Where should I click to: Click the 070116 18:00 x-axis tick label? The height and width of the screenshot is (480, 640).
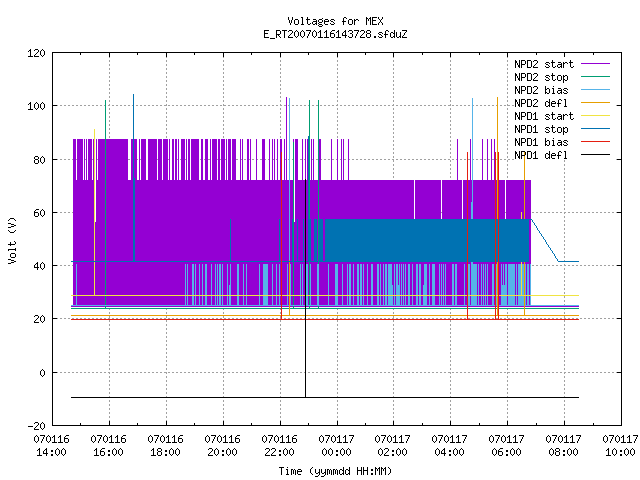tap(165, 446)
